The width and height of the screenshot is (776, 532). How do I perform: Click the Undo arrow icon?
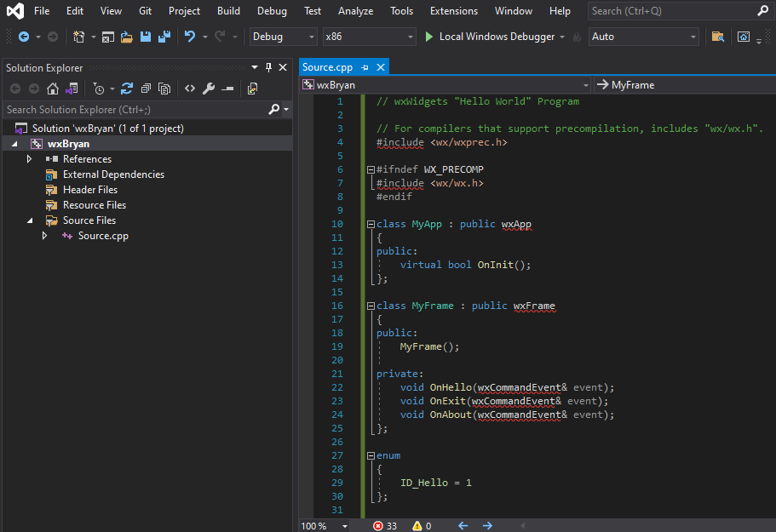pos(190,37)
